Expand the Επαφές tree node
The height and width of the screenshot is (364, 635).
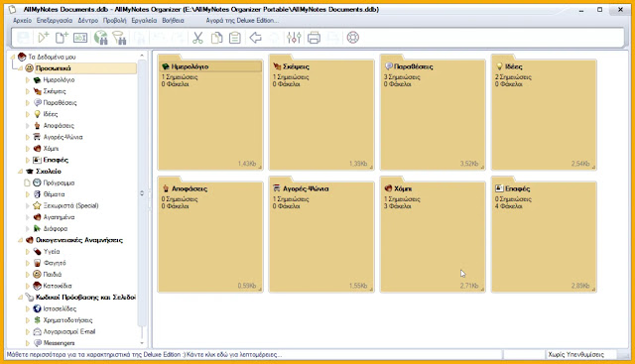click(x=28, y=160)
